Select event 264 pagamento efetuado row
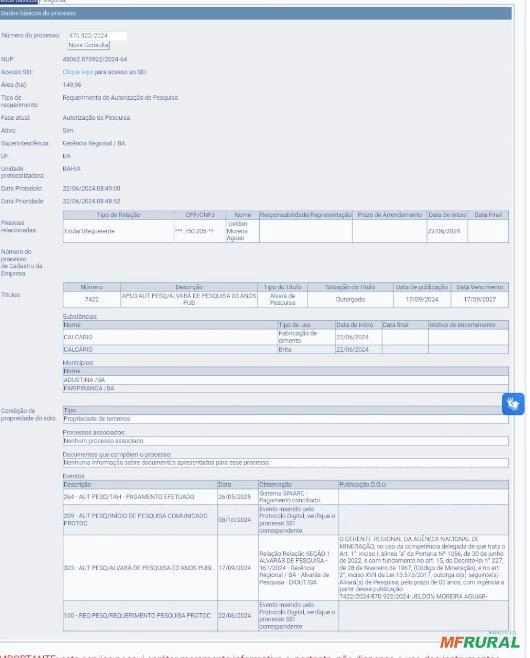This screenshot has width=530, height=658. click(x=285, y=496)
